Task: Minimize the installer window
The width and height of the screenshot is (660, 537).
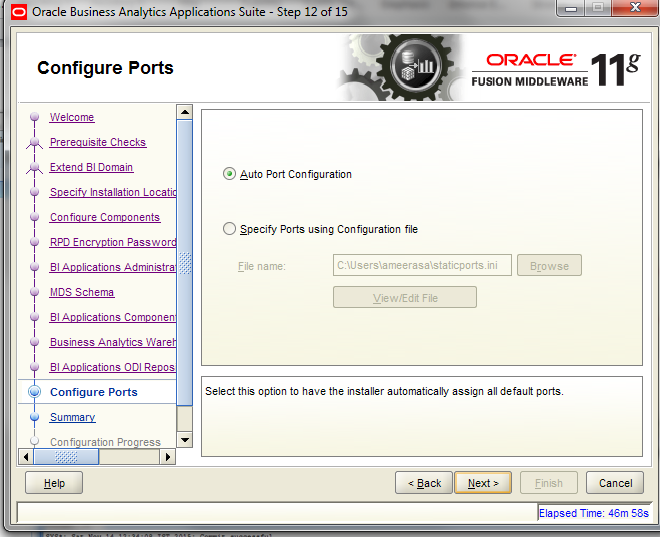Action: coord(571,7)
